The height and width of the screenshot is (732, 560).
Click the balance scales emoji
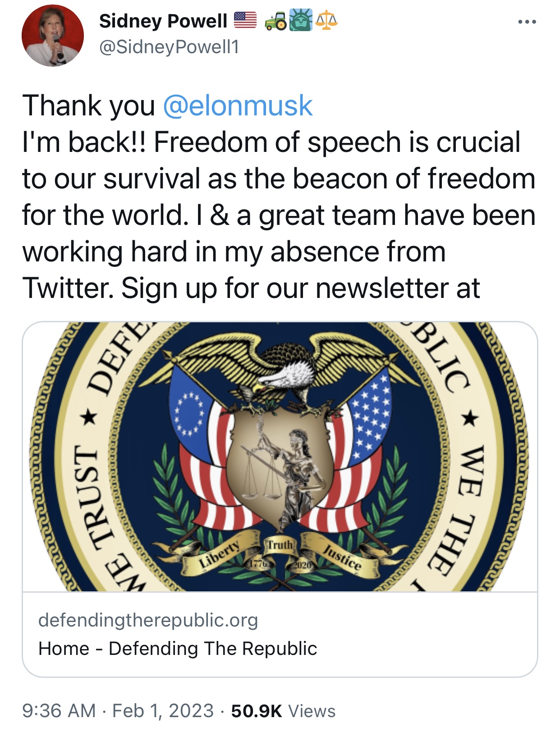coord(326,21)
